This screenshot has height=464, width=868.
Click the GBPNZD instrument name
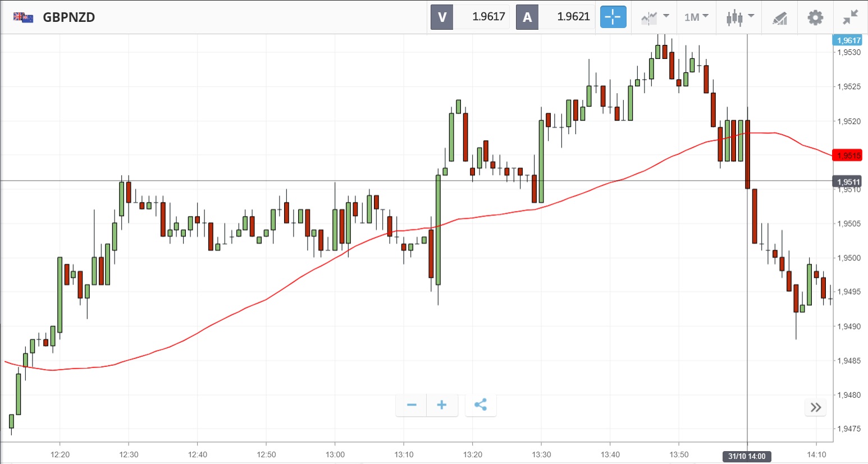click(69, 17)
